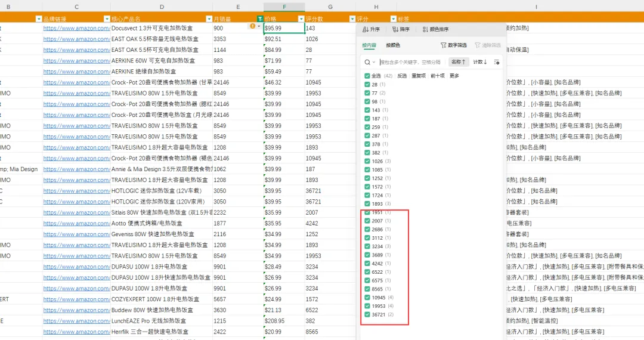
Task: Open Amazon link for Herrfilk row
Action: pyautogui.click(x=77, y=332)
